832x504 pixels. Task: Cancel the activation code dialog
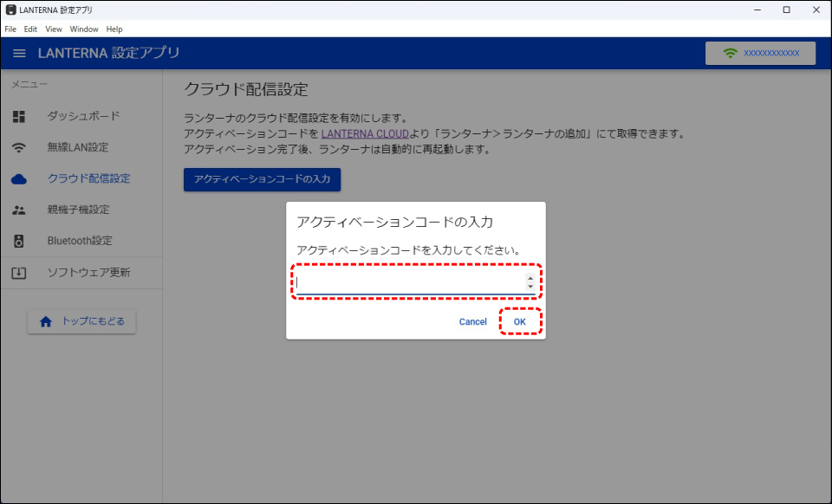(473, 322)
